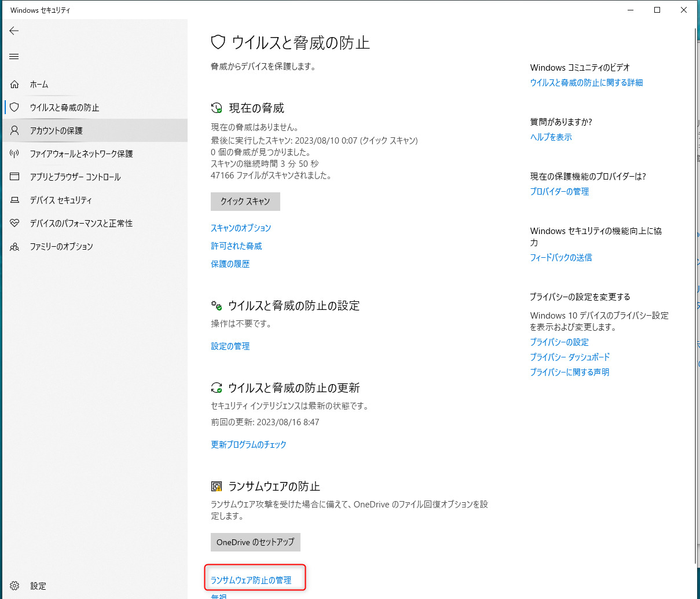Open スキャンのオプション link

point(241,228)
